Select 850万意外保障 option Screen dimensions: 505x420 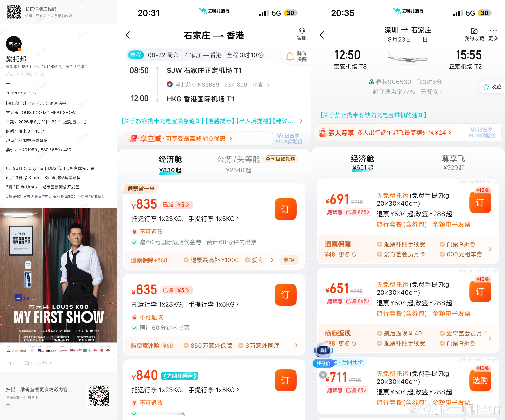[208, 345]
